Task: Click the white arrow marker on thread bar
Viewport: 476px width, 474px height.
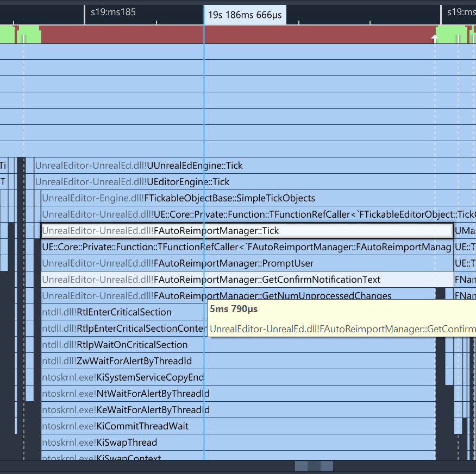Action: coord(434,38)
